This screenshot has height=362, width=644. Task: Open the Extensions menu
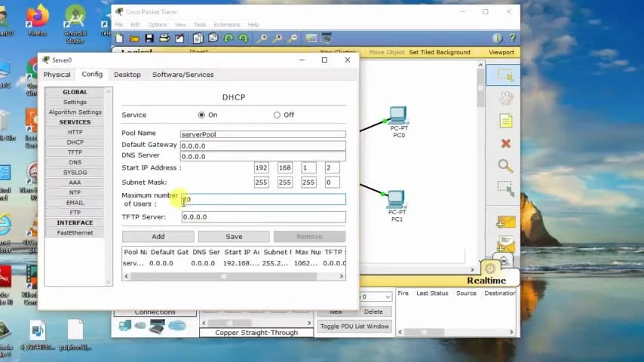pos(227,25)
